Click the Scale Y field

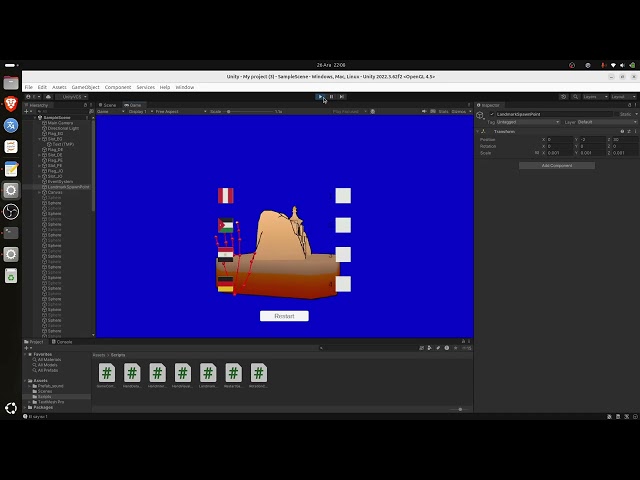[592, 153]
